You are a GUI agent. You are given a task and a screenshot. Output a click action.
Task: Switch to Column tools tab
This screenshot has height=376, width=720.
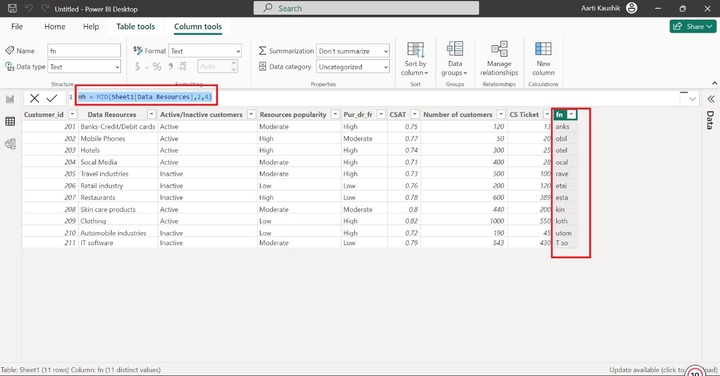click(198, 27)
